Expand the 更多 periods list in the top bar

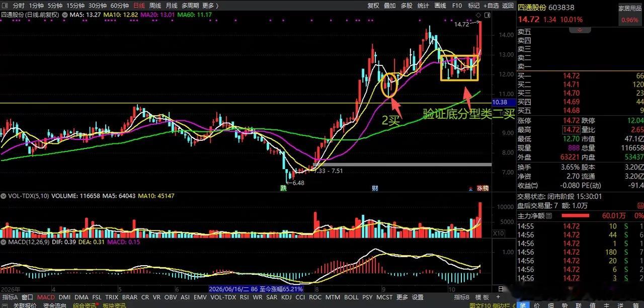[209, 6]
